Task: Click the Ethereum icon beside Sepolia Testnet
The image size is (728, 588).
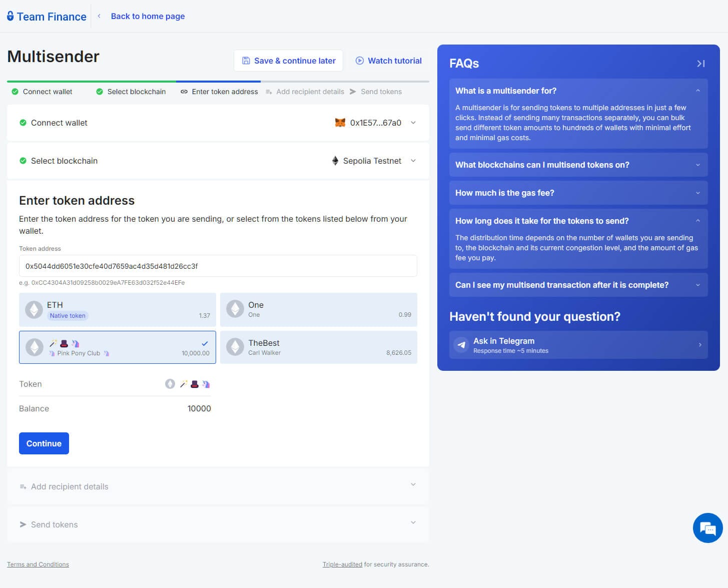Action: [x=334, y=161]
